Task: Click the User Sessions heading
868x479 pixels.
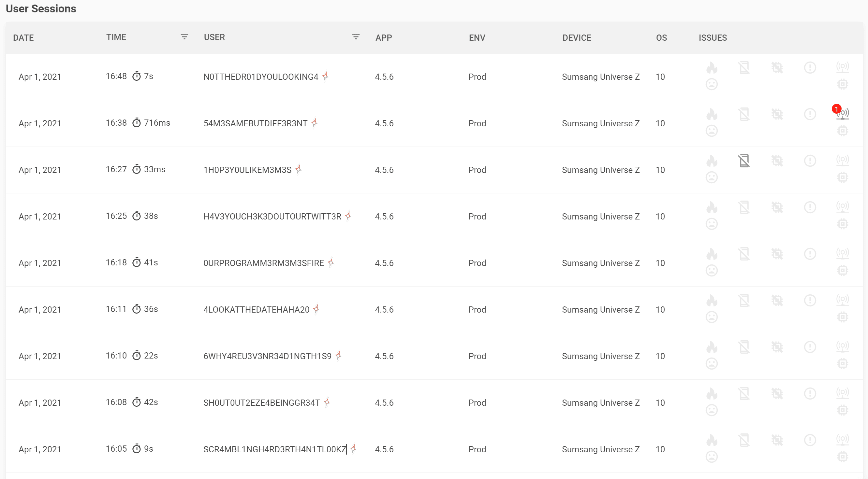Action: point(41,8)
